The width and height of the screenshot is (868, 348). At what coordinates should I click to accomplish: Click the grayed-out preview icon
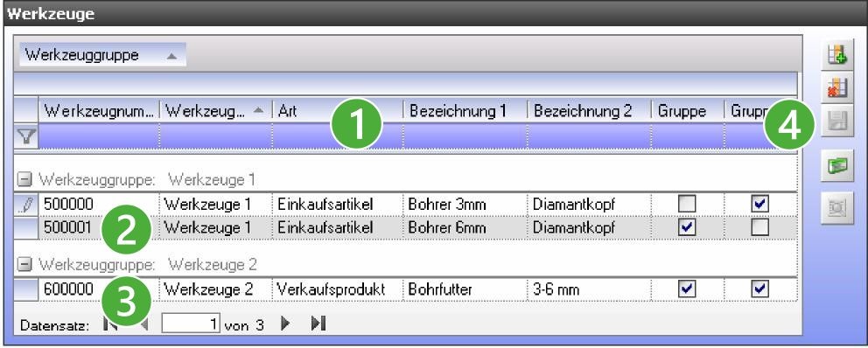pos(836,207)
